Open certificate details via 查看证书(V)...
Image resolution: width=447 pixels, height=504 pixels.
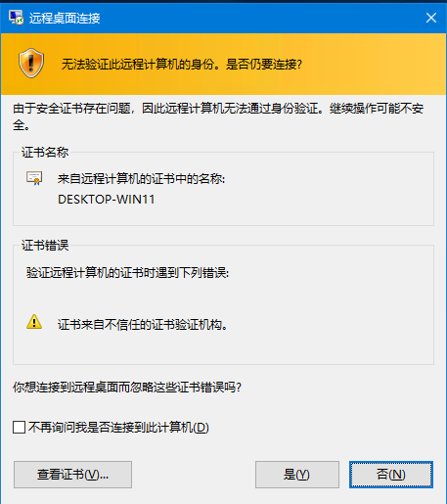coord(72,475)
